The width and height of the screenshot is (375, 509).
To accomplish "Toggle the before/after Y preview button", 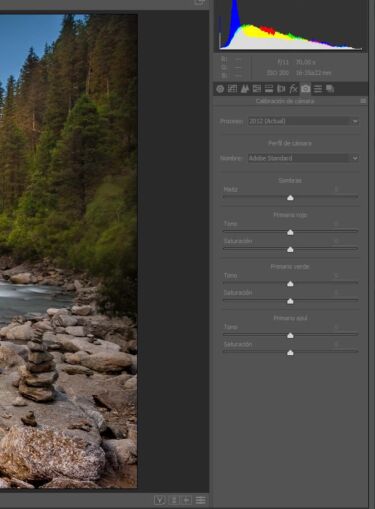I will [160, 500].
